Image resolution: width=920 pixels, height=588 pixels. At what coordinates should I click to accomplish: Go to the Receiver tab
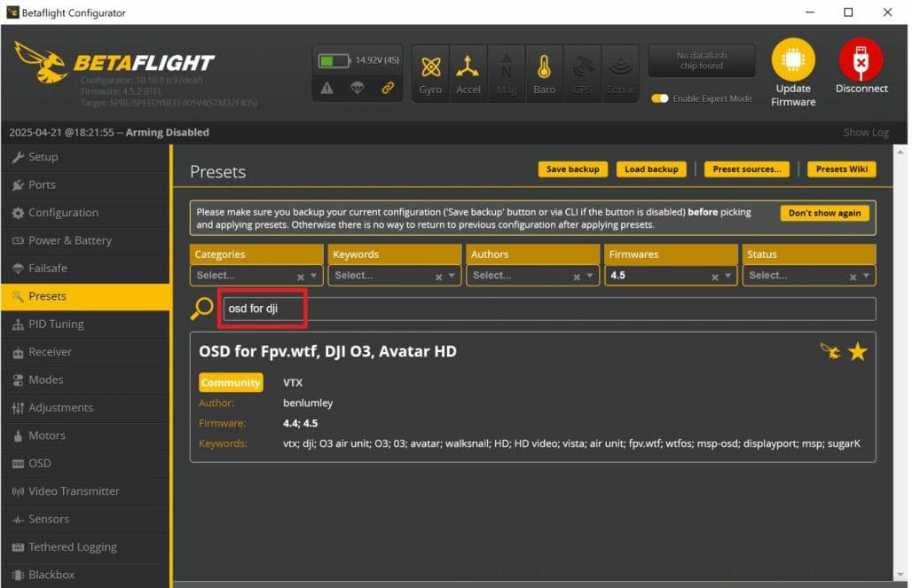tap(86, 352)
